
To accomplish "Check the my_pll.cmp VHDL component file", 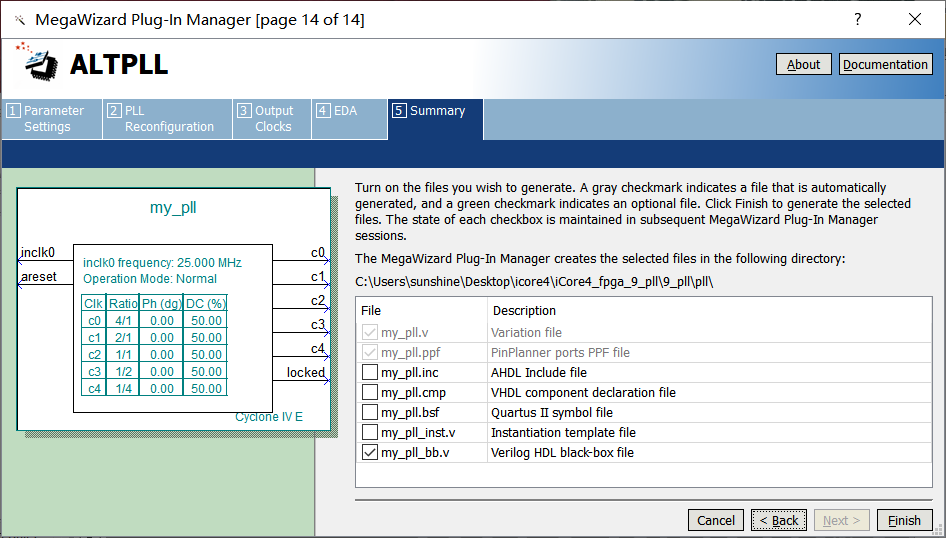I will (370, 393).
